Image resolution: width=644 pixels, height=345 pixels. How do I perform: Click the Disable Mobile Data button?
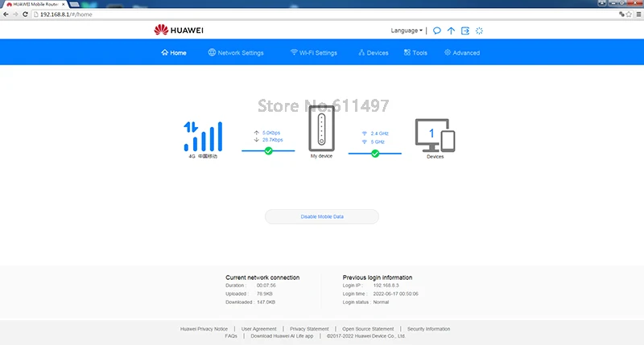tap(322, 216)
